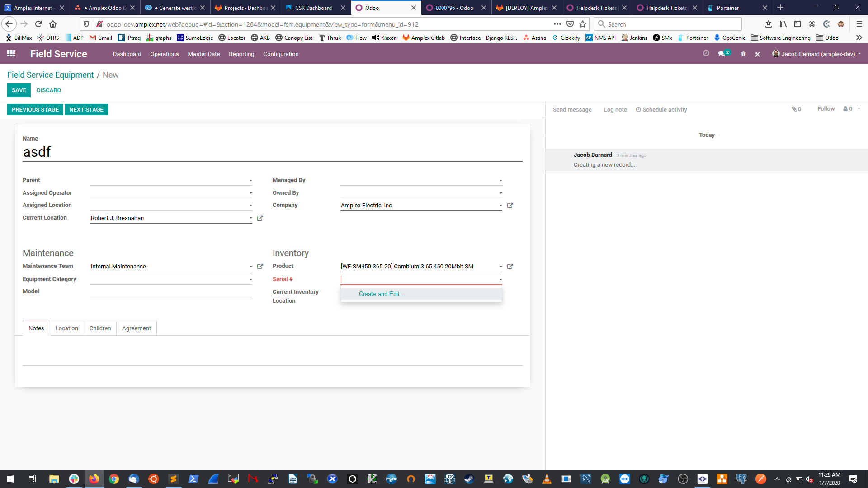Open Firefox from the taskbar
Image resolution: width=868 pixels, height=488 pixels.
[x=94, y=479]
